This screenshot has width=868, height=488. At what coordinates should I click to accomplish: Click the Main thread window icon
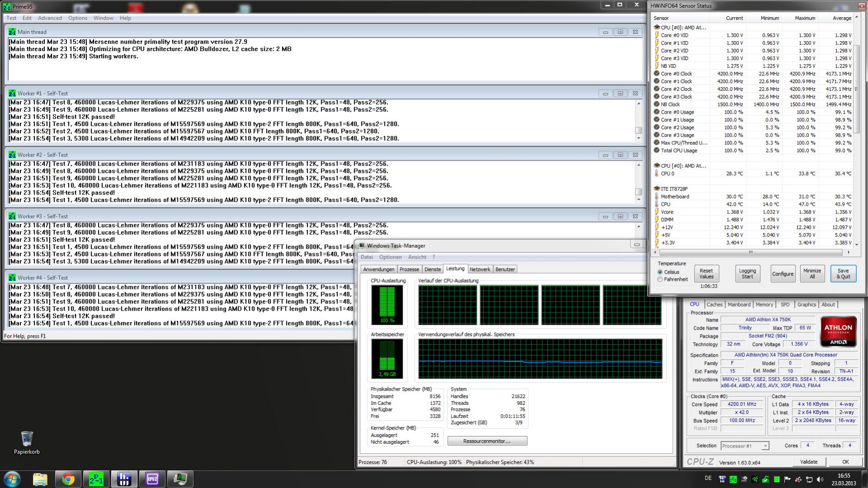click(12, 32)
